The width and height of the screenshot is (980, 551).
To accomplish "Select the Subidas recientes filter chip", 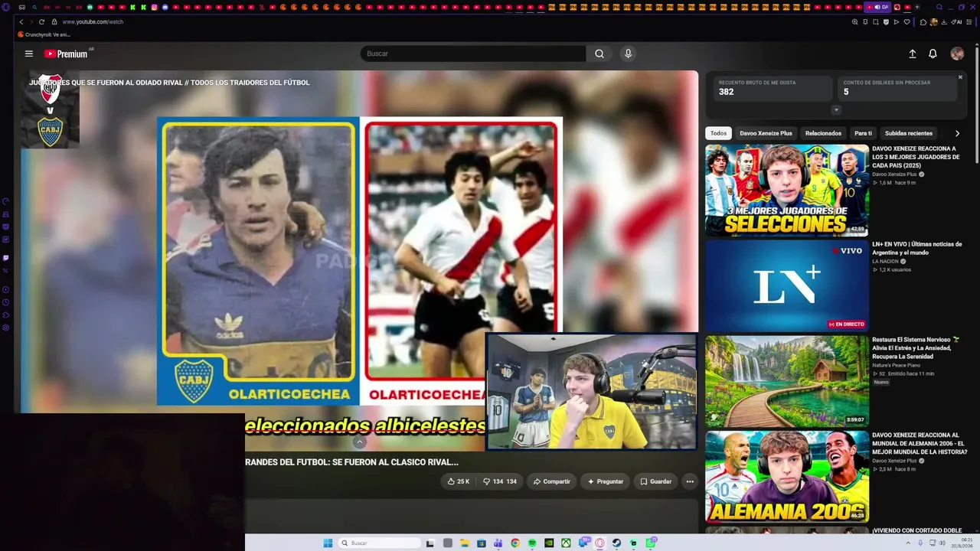I will [909, 133].
